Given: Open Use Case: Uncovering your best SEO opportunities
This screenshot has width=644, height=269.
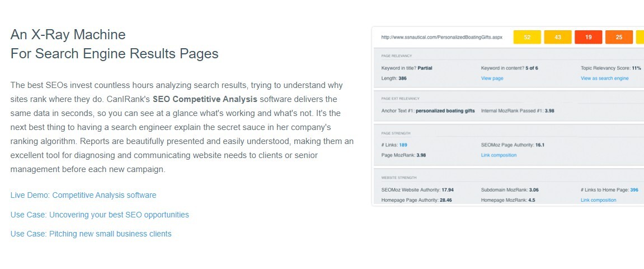Looking at the screenshot, I should click(100, 215).
